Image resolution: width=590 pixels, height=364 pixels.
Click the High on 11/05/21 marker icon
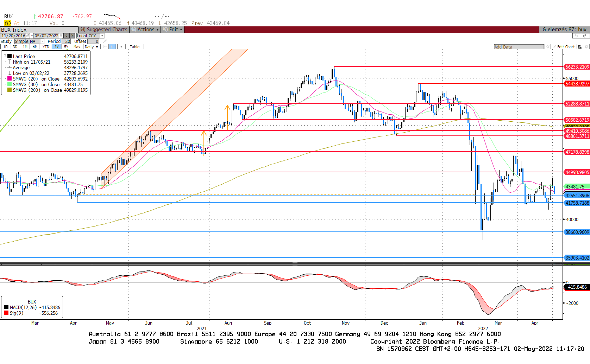pyautogui.click(x=10, y=62)
